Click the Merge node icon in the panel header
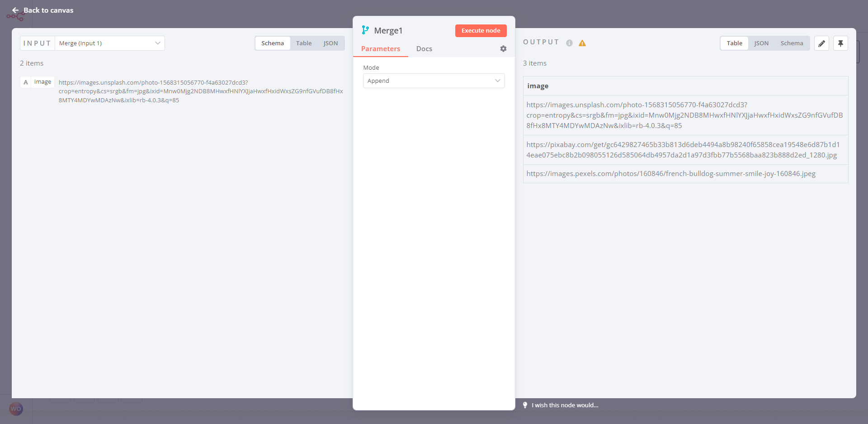The height and width of the screenshot is (424, 868). click(366, 30)
